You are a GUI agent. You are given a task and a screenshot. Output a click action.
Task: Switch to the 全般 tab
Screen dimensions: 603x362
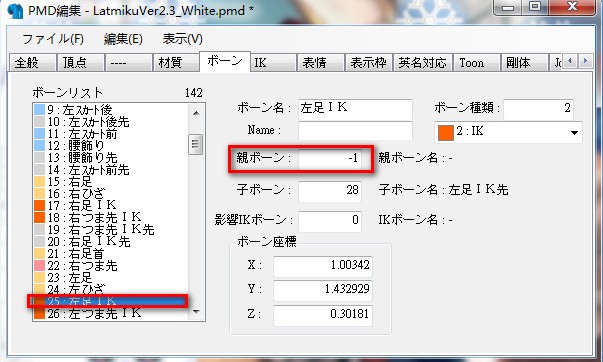click(32, 62)
